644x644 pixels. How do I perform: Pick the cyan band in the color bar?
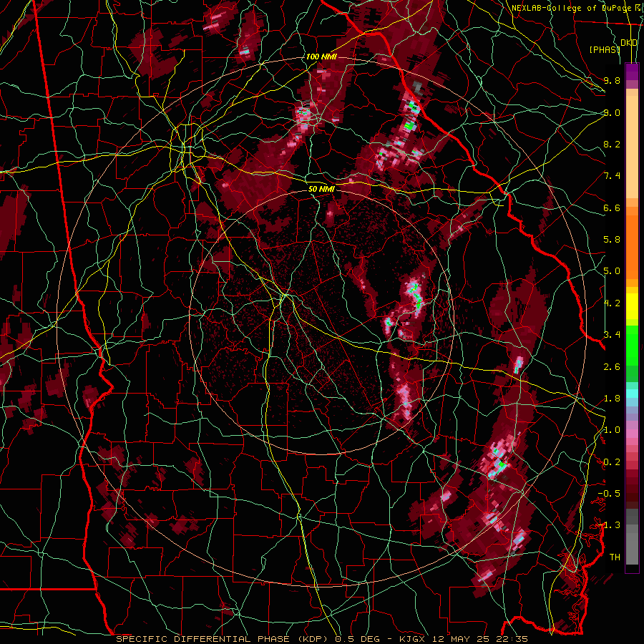pos(632,394)
